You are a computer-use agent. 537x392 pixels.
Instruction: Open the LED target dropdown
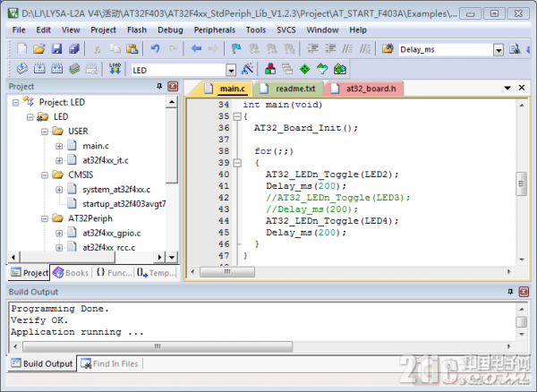pos(231,70)
